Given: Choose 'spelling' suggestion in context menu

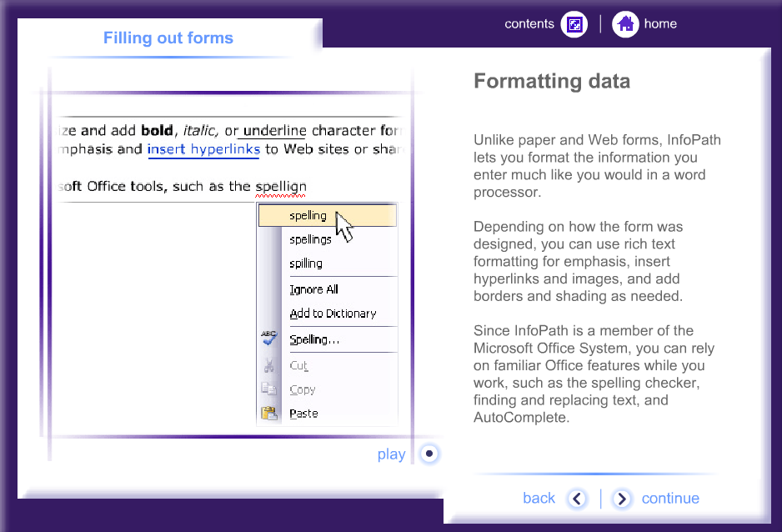Looking at the screenshot, I should (328, 215).
